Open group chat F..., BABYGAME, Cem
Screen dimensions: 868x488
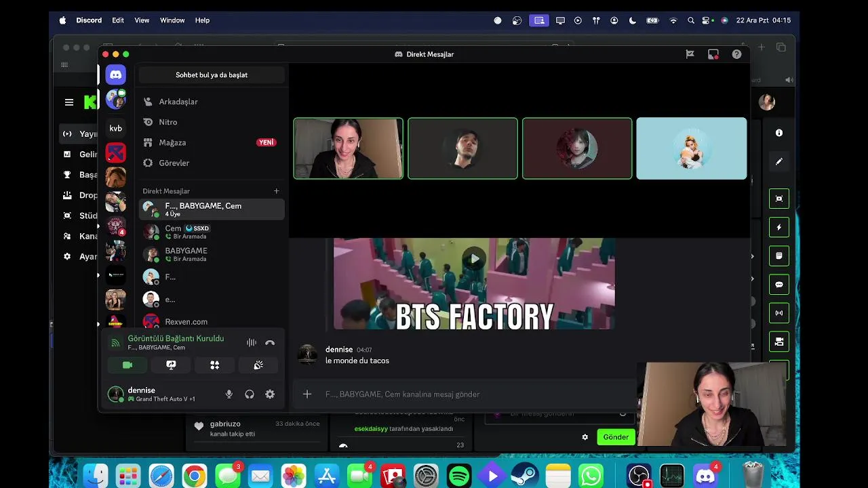pos(212,209)
